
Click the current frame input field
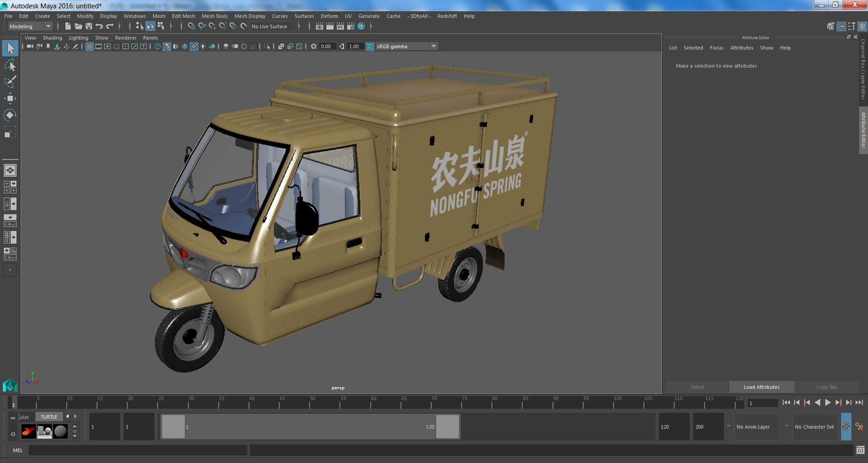[762, 403]
